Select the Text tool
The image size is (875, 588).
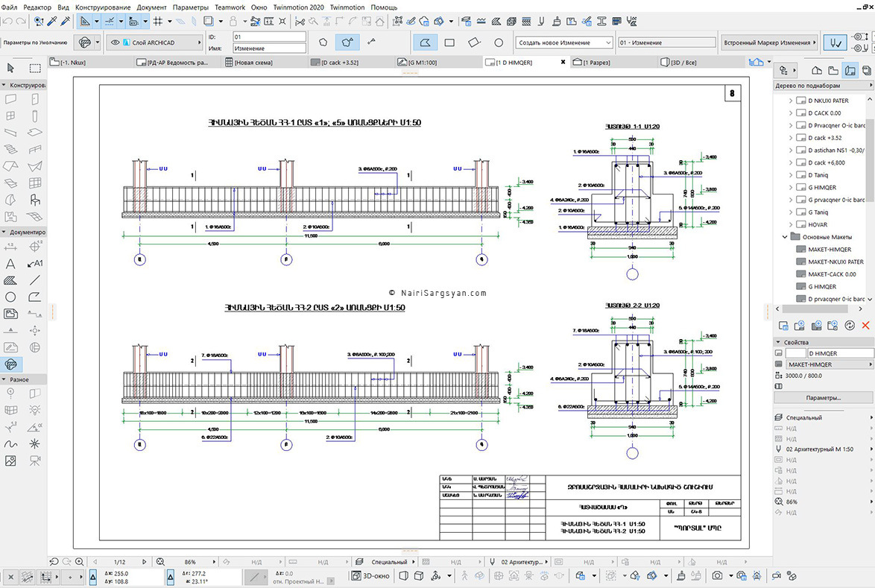point(10,263)
